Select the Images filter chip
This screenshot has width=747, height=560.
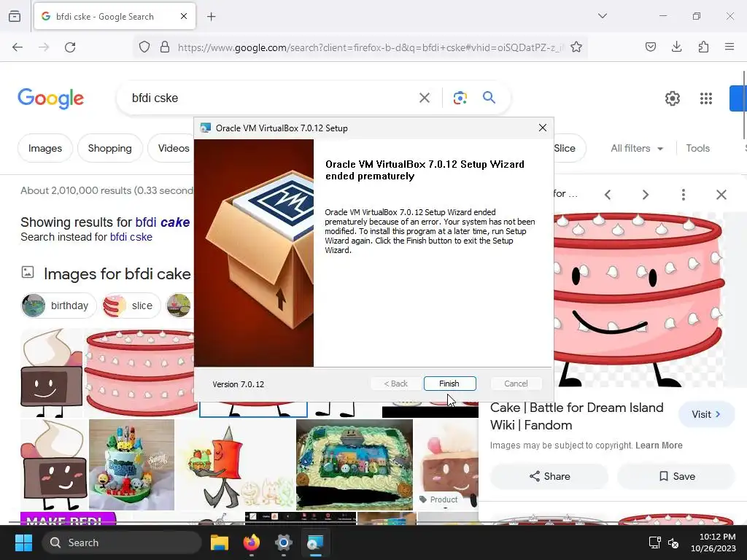pyautogui.click(x=45, y=148)
